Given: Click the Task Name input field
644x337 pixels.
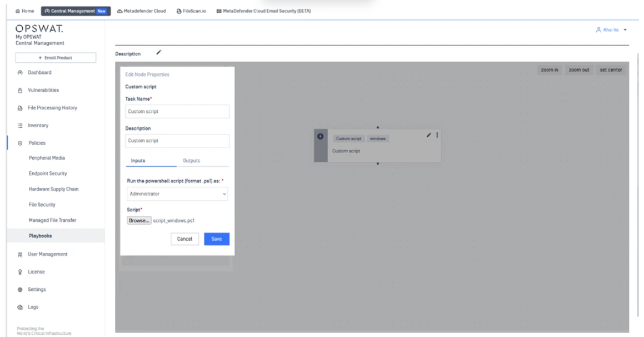Looking at the screenshot, I should (177, 111).
